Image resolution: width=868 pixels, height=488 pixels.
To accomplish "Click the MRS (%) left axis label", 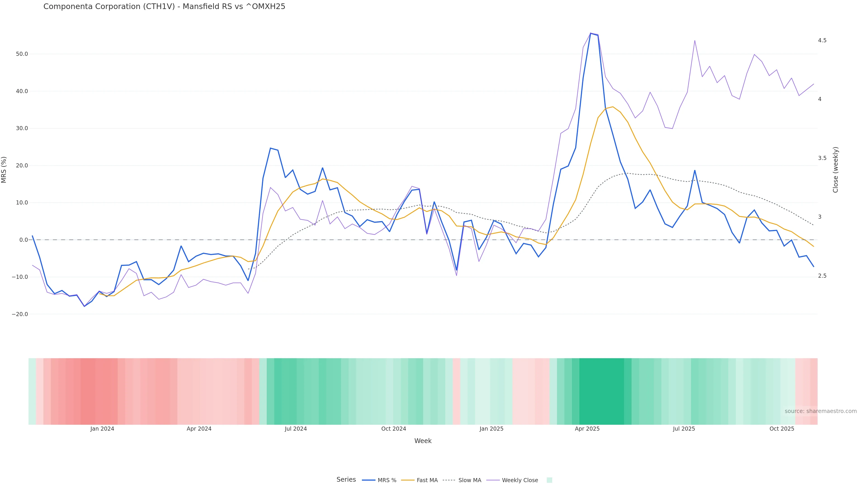I will (x=4, y=170).
